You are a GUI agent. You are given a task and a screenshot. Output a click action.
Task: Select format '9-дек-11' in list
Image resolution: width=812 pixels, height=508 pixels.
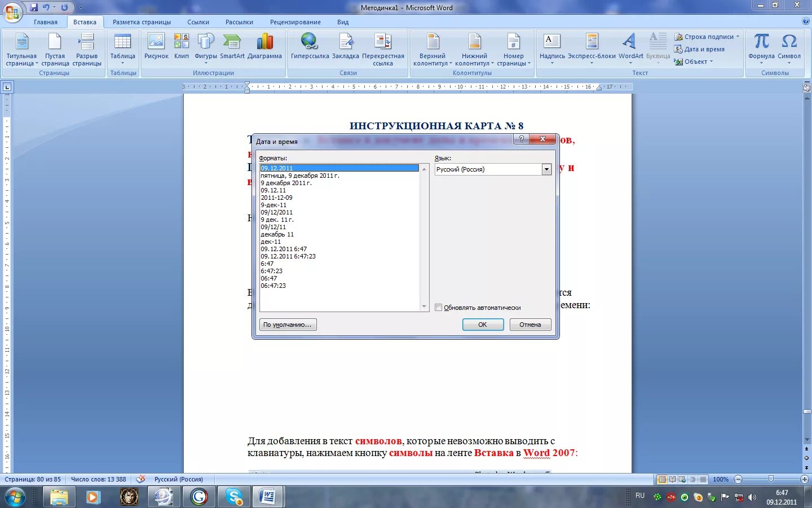point(339,205)
